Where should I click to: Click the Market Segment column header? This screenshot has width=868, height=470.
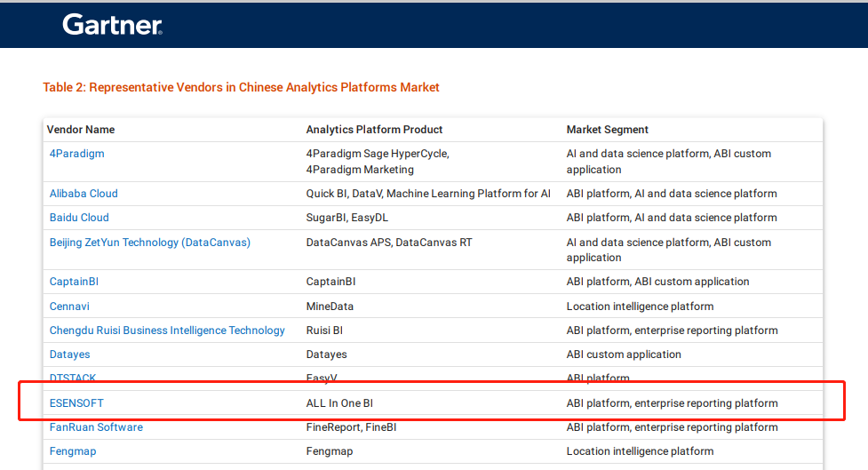click(608, 130)
